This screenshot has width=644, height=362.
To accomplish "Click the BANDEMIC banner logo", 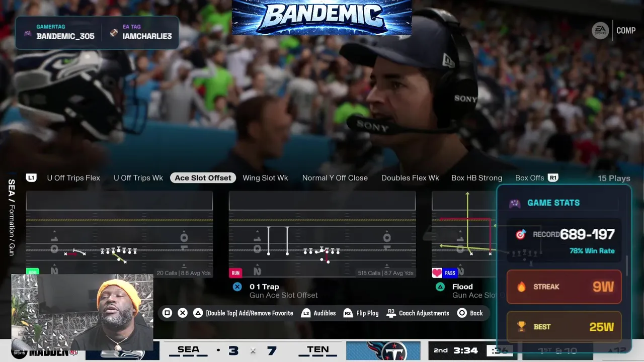I will coord(322,18).
